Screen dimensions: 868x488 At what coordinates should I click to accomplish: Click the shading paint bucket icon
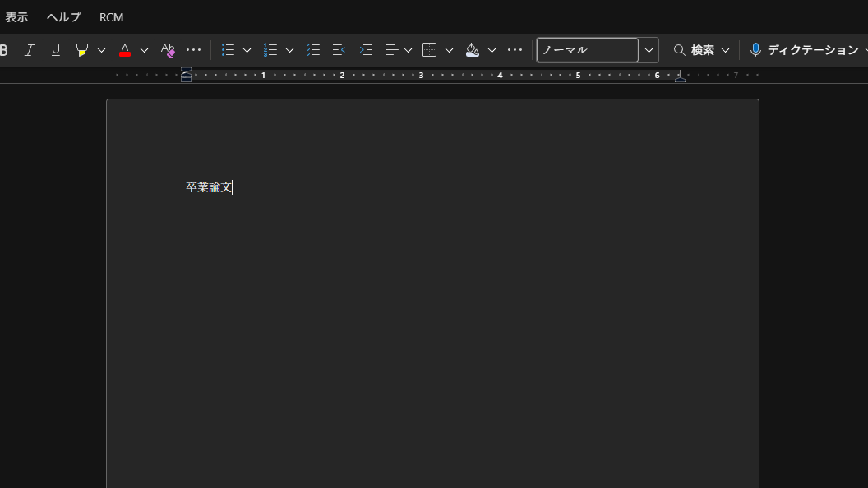click(473, 50)
